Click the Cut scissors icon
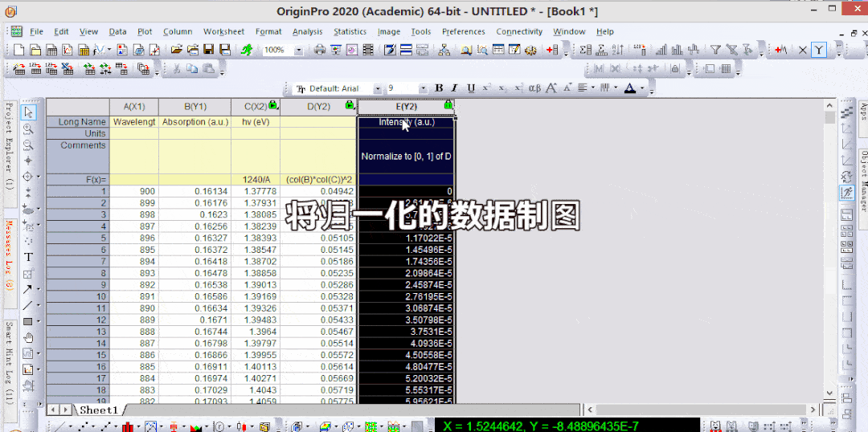This screenshot has height=432, width=868. click(176, 69)
